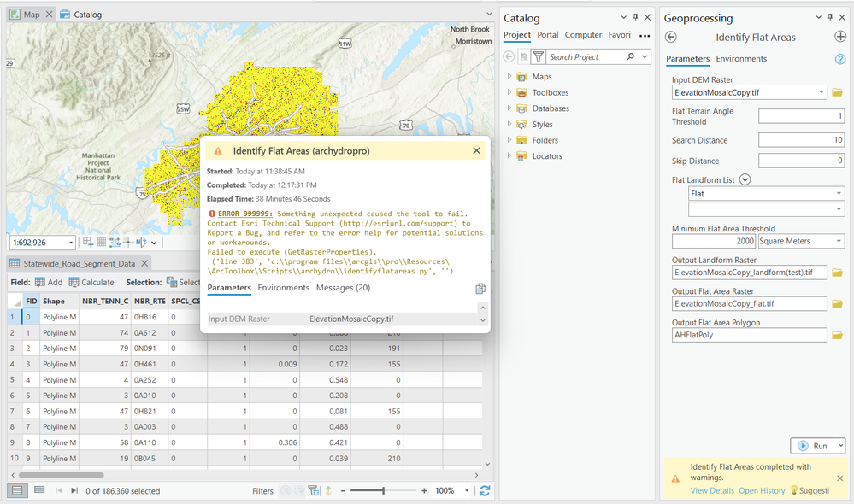Click the Calculate field button

91,282
